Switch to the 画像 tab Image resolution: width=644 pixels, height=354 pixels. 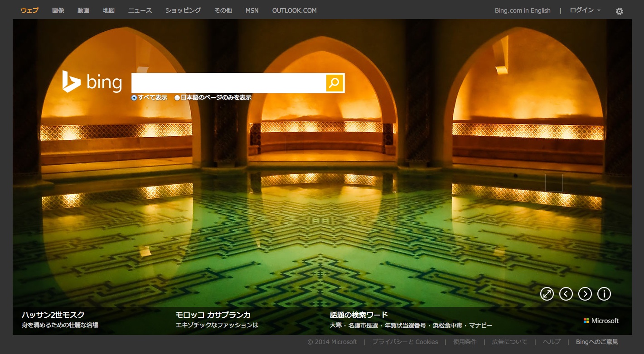click(58, 10)
